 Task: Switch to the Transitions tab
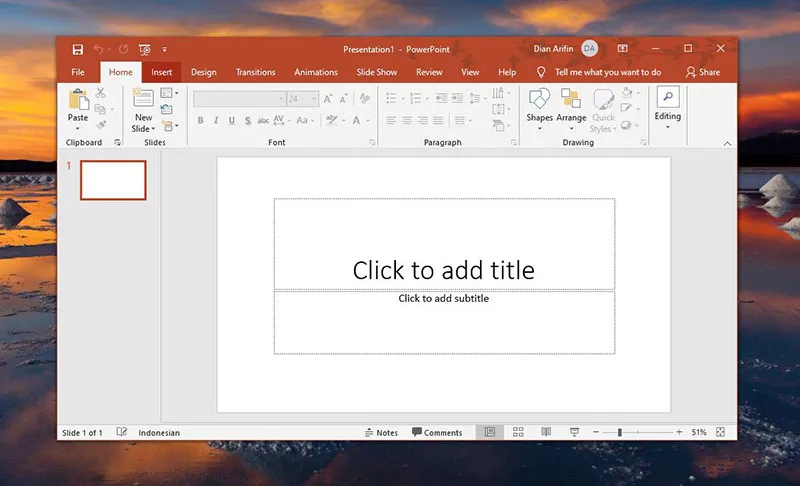(255, 72)
